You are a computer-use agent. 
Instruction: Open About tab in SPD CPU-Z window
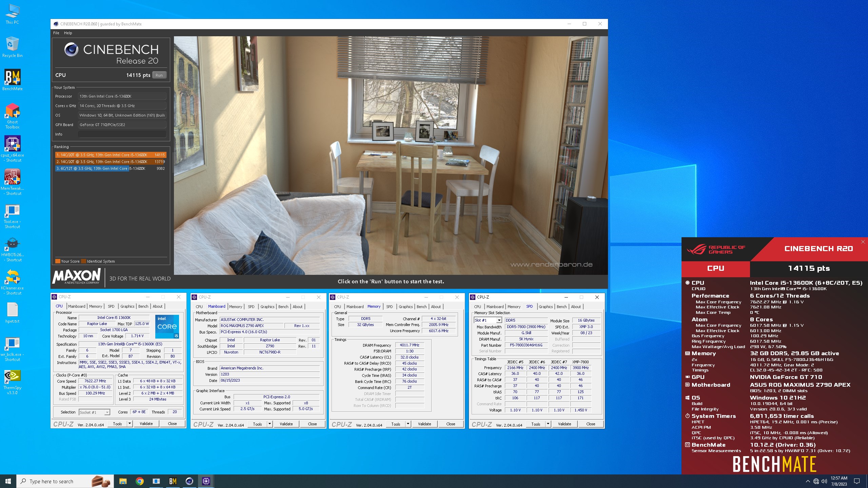(x=576, y=307)
